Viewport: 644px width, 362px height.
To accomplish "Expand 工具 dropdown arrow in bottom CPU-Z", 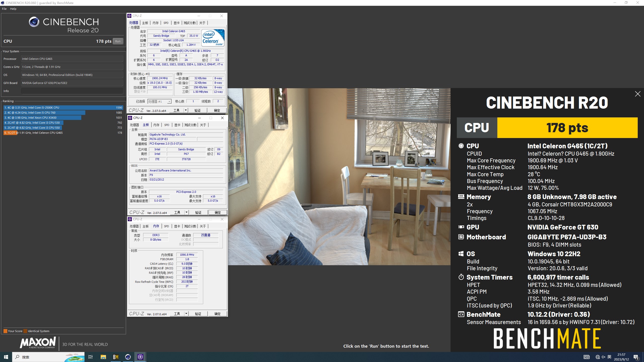I will pyautogui.click(x=186, y=314).
